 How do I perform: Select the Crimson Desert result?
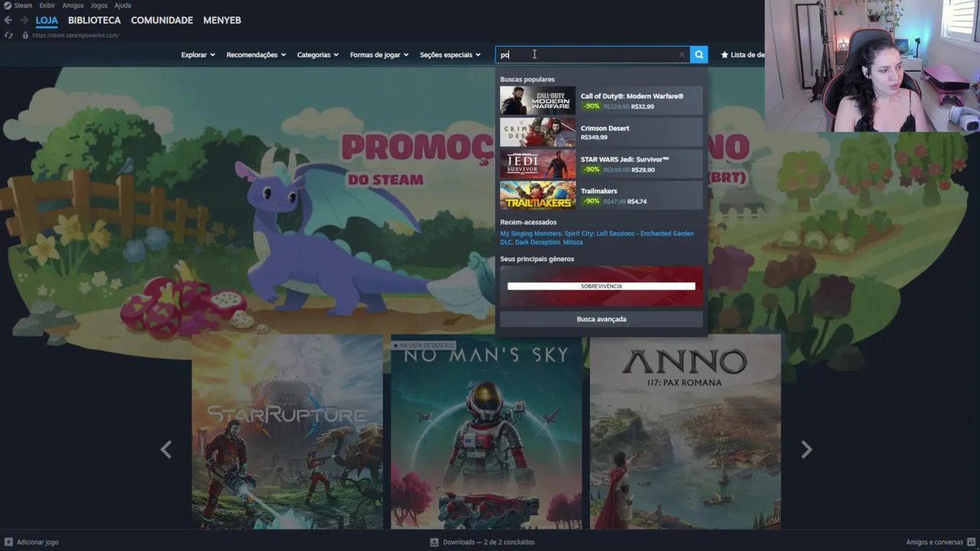tap(601, 132)
